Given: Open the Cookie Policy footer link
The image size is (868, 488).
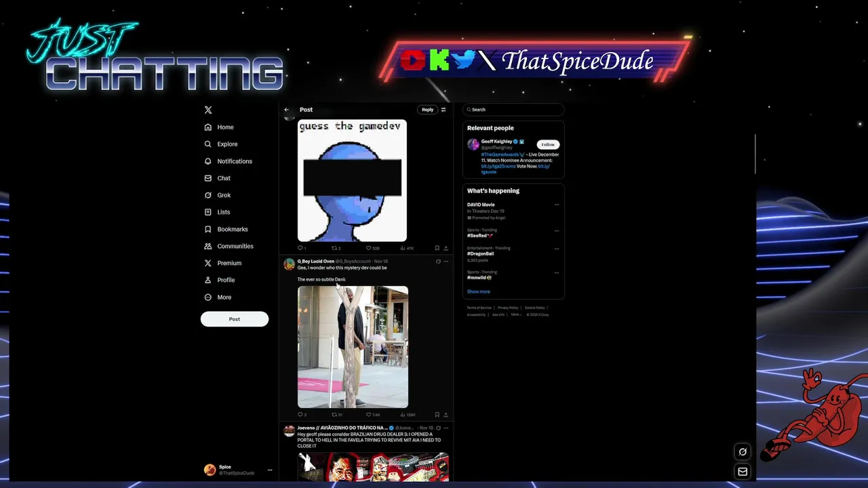Looking at the screenshot, I should pos(535,308).
